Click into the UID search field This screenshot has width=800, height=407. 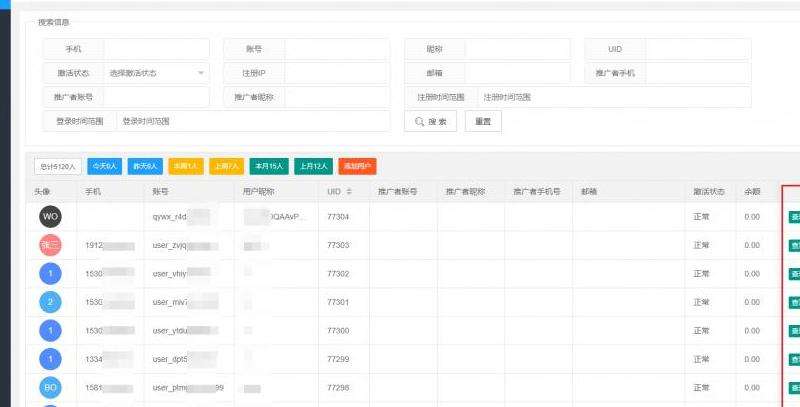[697, 49]
